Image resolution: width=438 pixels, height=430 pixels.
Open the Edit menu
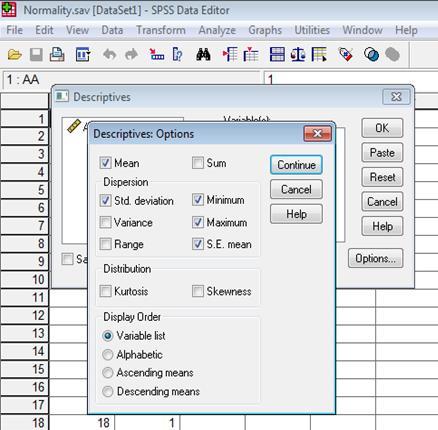tap(44, 30)
